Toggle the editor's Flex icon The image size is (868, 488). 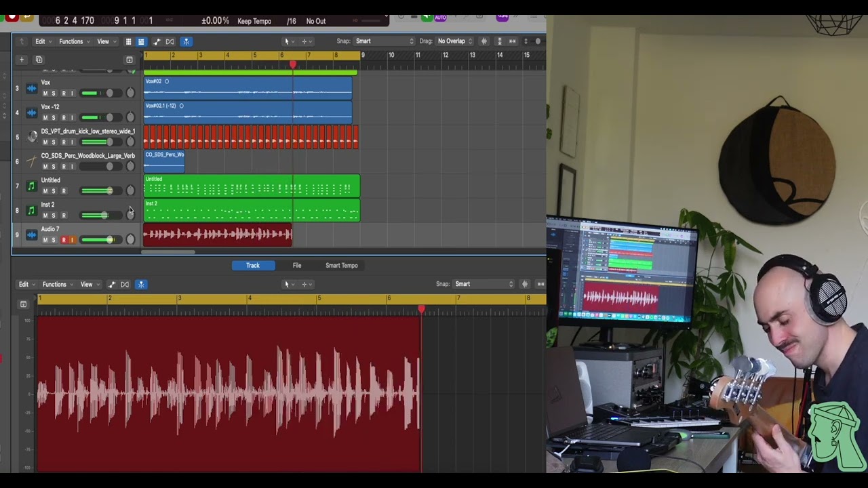[125, 284]
